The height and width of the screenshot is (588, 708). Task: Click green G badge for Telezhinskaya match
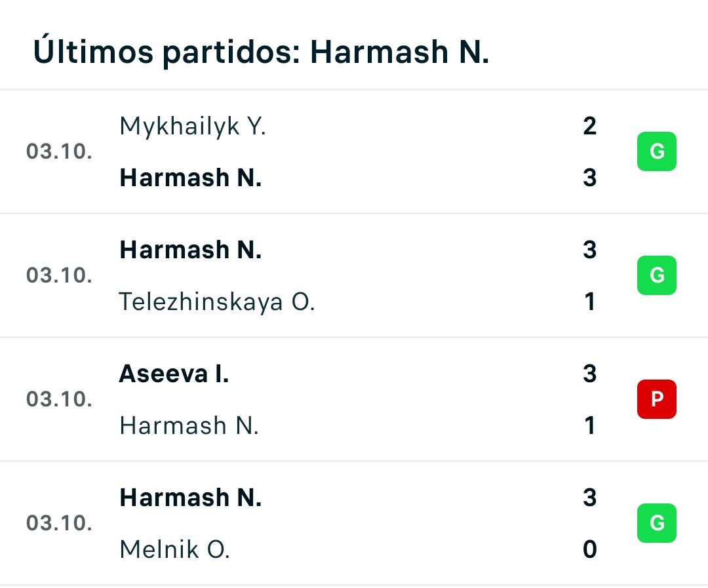(656, 275)
